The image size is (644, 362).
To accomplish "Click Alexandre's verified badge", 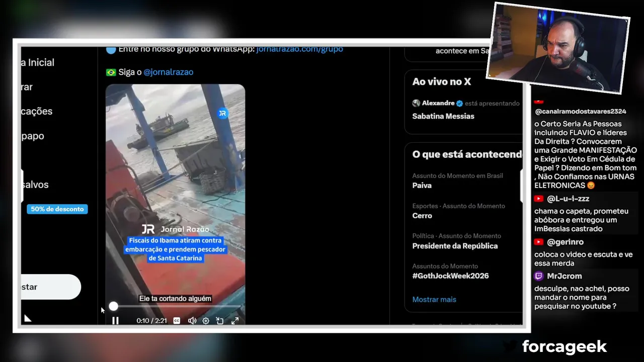I will coord(459,103).
